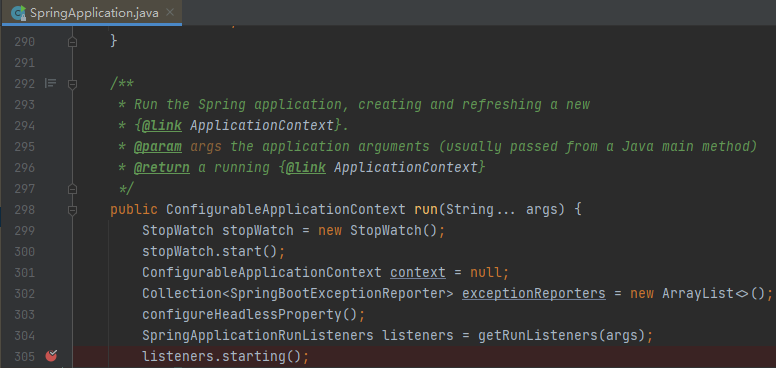Toggle the breakpoint on line 305
The height and width of the screenshot is (368, 776).
(51, 356)
